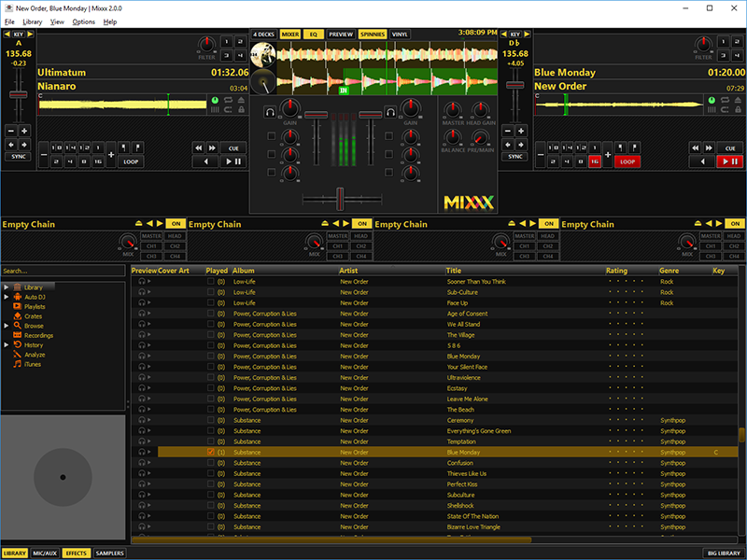Screen dimensions: 747x560
Task: Expand the Auto DJ tree node
Action: pos(7,297)
